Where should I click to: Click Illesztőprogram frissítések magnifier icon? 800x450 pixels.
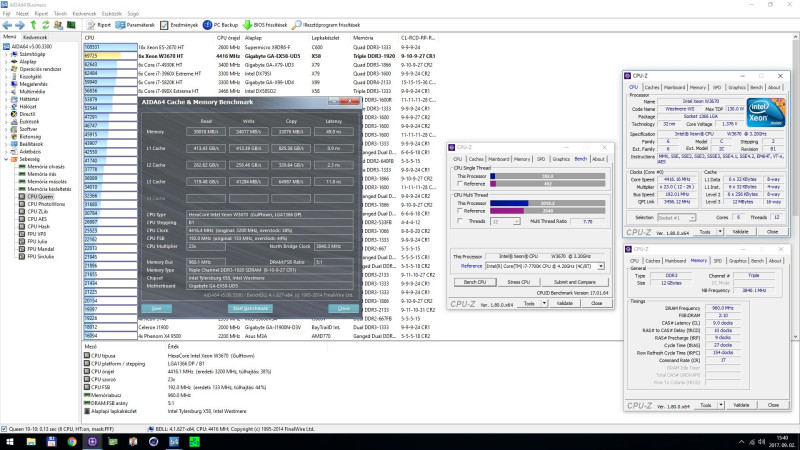coord(326,25)
